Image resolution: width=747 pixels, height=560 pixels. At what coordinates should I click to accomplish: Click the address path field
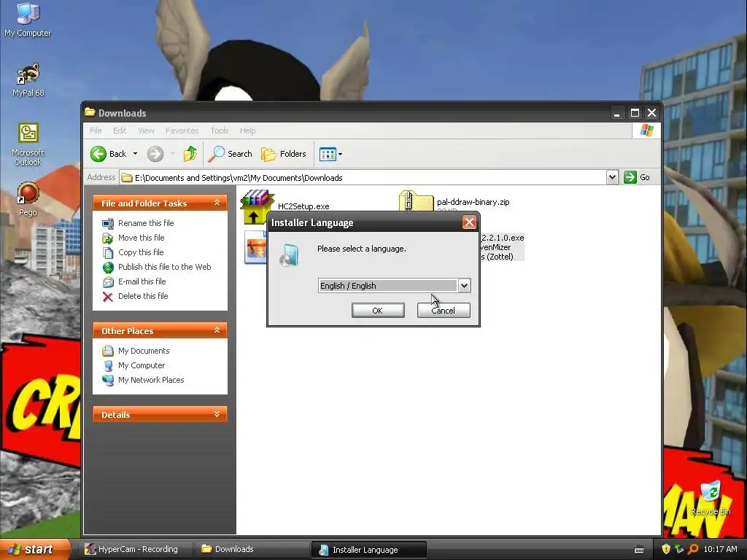pyautogui.click(x=363, y=178)
